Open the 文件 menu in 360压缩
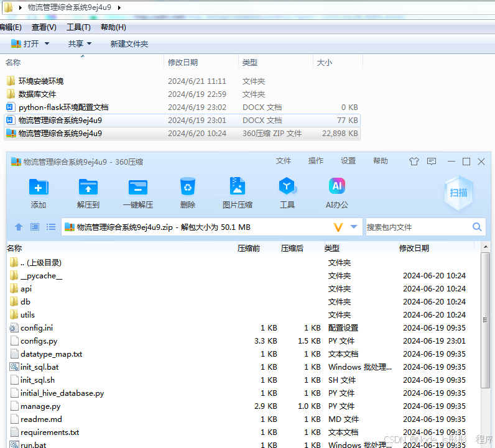 point(283,161)
